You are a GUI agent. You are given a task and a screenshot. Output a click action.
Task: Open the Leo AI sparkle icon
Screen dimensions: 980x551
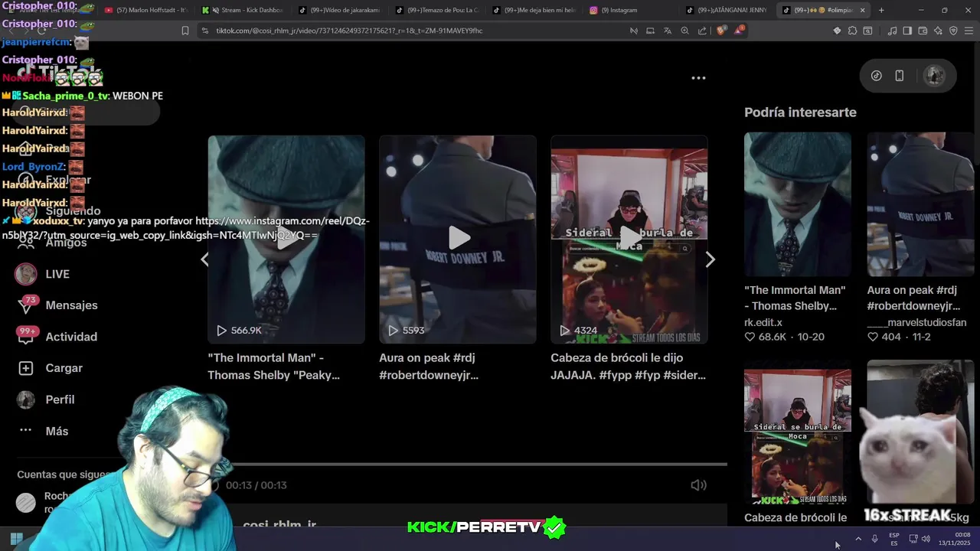938,31
